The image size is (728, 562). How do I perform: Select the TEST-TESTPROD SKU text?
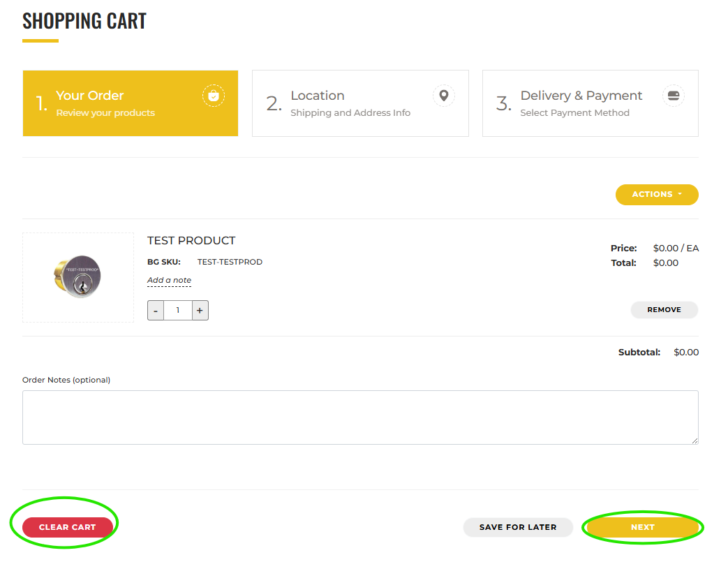[x=230, y=262]
